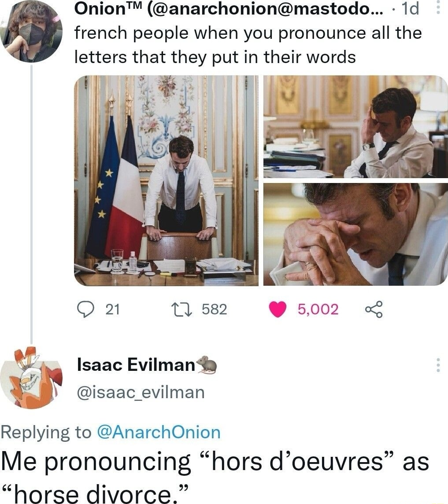Select the @isaac_evilman handle

(141, 392)
